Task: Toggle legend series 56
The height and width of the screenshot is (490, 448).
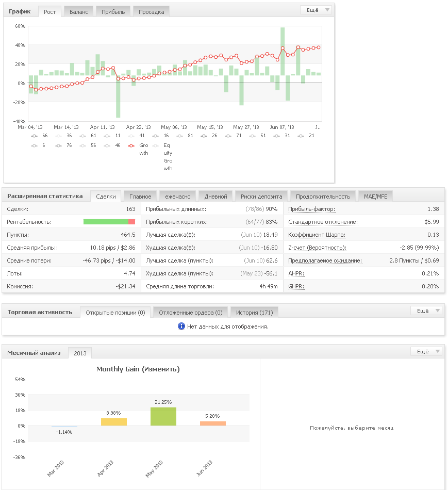Action: (x=88, y=145)
